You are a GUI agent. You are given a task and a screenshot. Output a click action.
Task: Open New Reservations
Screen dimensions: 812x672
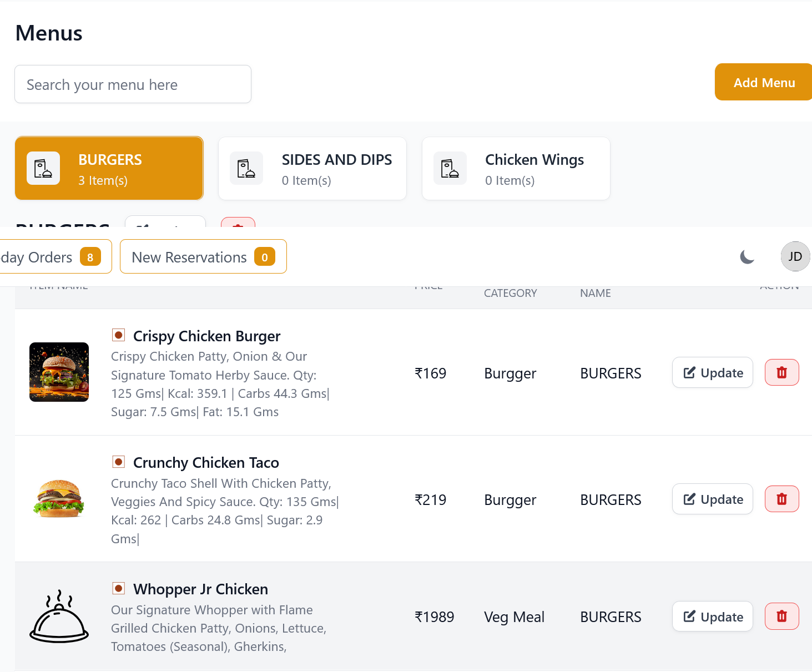coord(203,256)
